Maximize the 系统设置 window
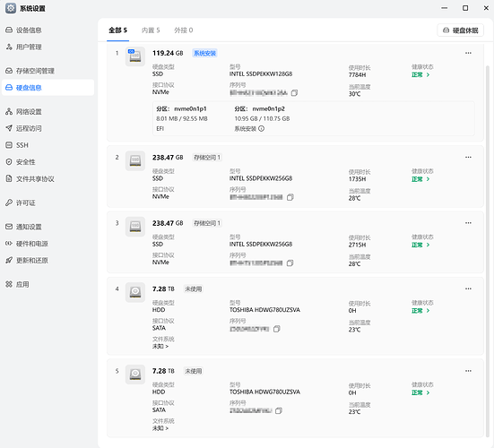 (x=465, y=8)
